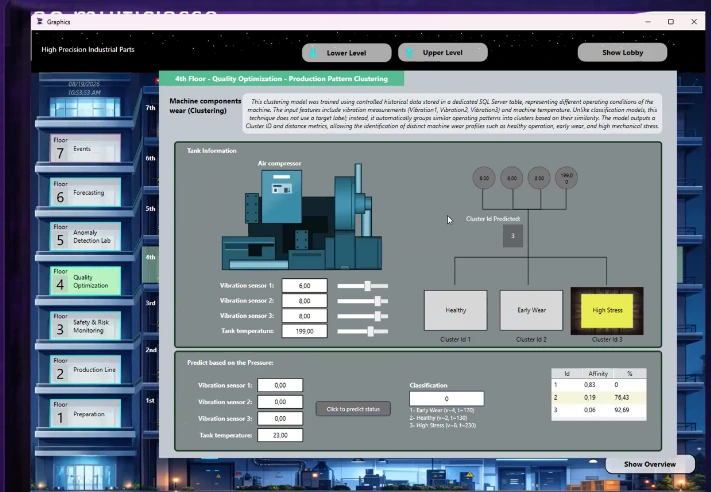Go to Floor 6 Forecasting
This screenshot has width=711, height=492.
[x=85, y=192]
